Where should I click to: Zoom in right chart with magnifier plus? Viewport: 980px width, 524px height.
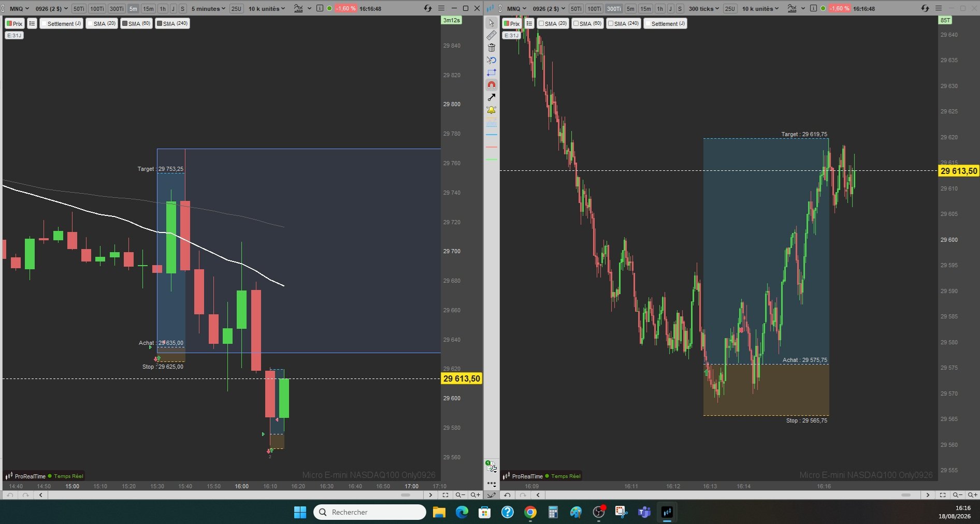(972, 495)
